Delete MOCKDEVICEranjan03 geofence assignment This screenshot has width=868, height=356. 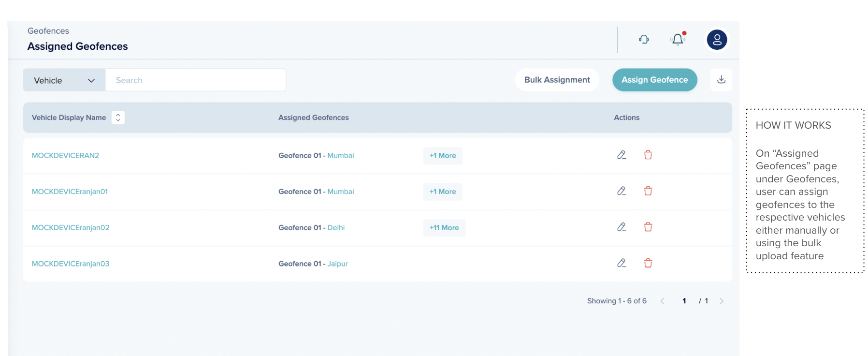point(648,263)
